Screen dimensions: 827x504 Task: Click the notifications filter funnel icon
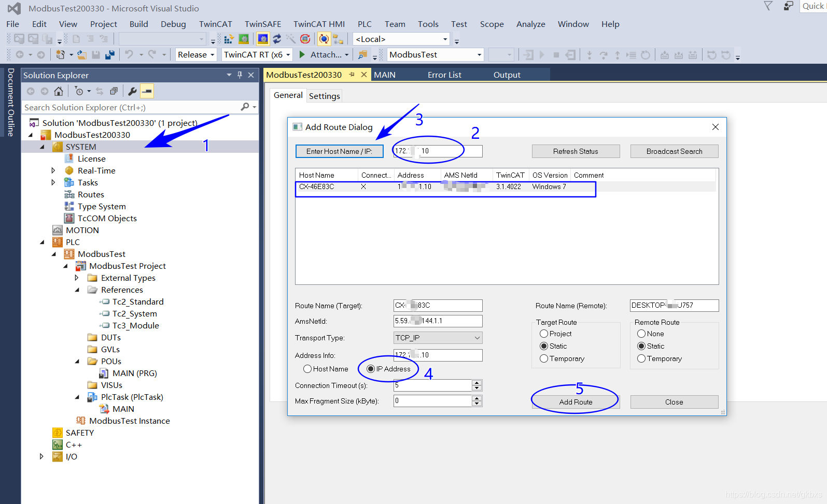(x=768, y=6)
